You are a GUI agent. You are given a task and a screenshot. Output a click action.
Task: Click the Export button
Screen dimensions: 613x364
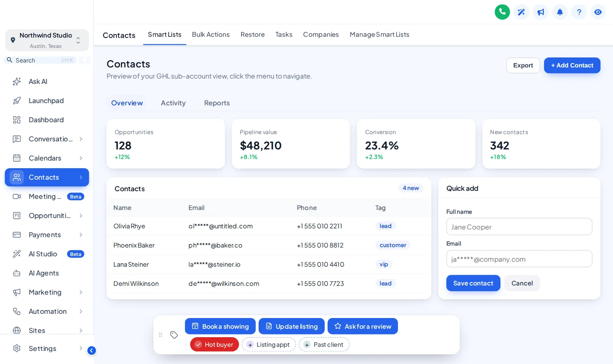523,66
